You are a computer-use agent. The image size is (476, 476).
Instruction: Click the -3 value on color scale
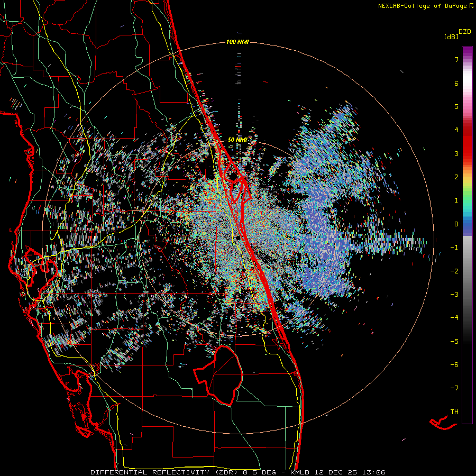tap(454, 295)
